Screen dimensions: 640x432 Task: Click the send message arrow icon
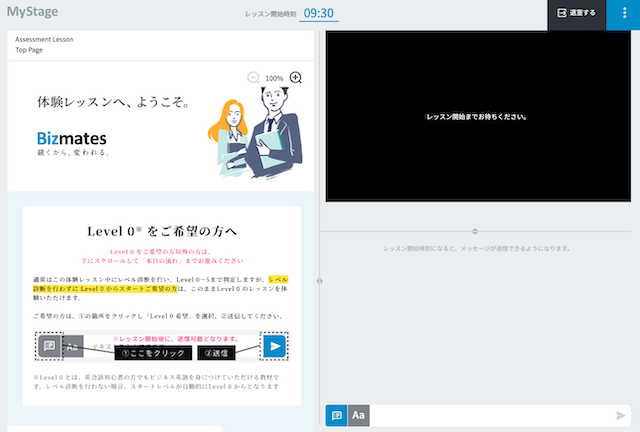point(621,415)
